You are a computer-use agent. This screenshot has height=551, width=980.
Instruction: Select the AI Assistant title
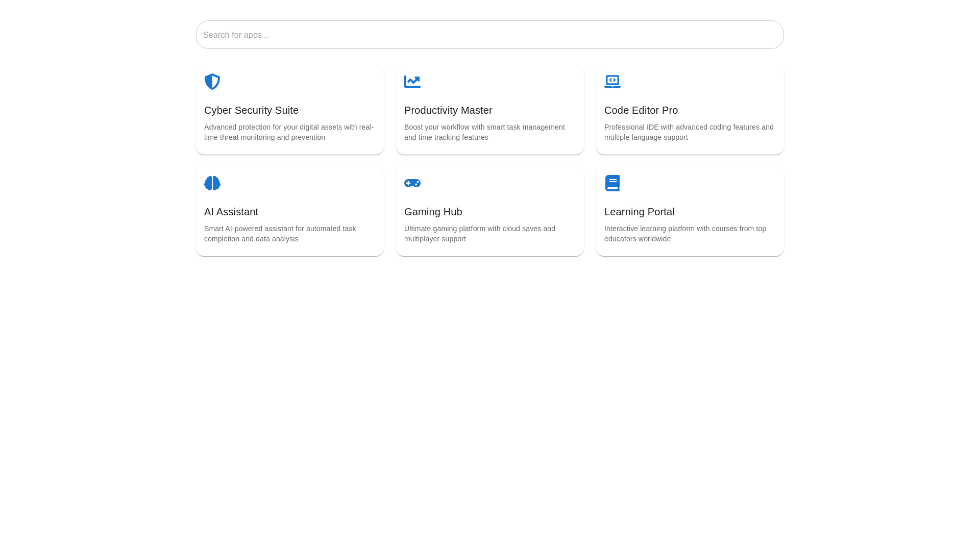click(x=231, y=212)
